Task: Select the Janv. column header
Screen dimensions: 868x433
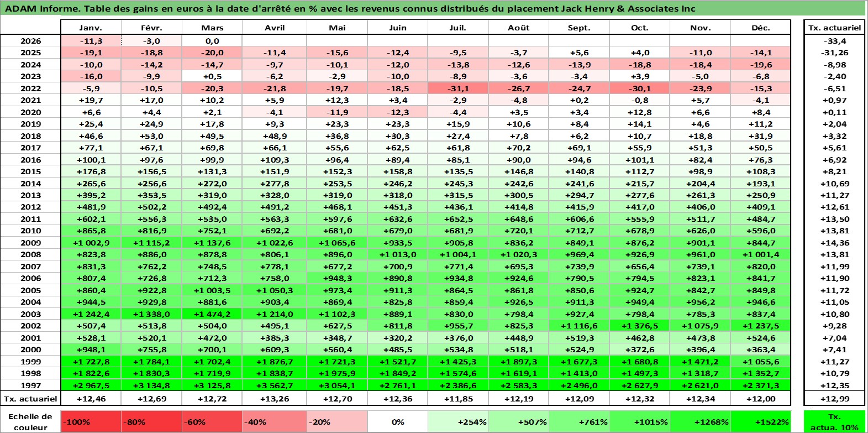Action: [x=91, y=28]
